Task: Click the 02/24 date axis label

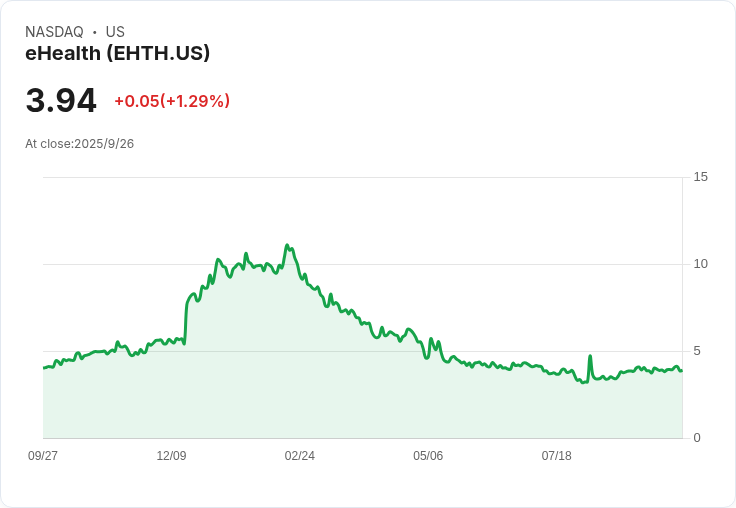Action: coord(299,455)
